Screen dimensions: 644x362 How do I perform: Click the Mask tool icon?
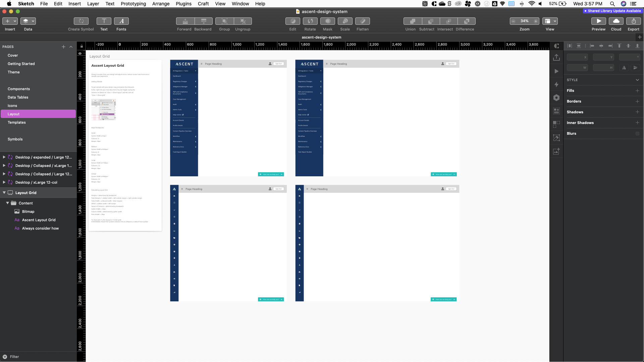[327, 21]
